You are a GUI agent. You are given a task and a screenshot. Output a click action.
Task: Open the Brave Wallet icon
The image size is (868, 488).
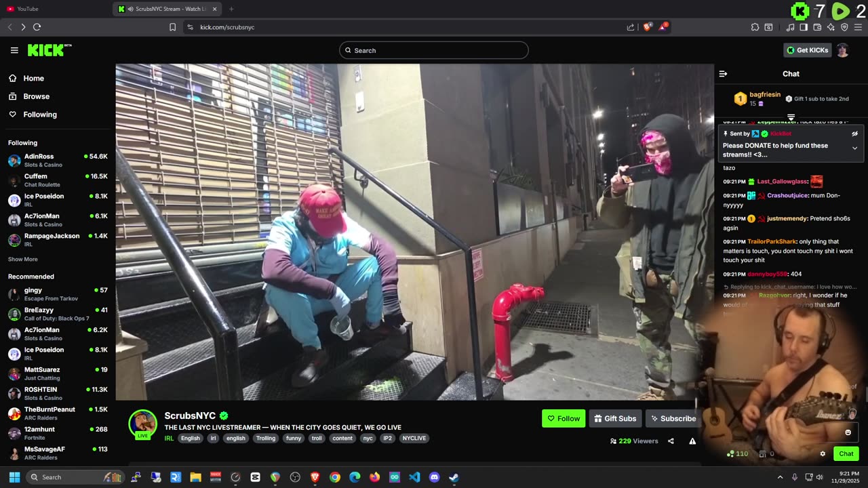click(x=817, y=27)
